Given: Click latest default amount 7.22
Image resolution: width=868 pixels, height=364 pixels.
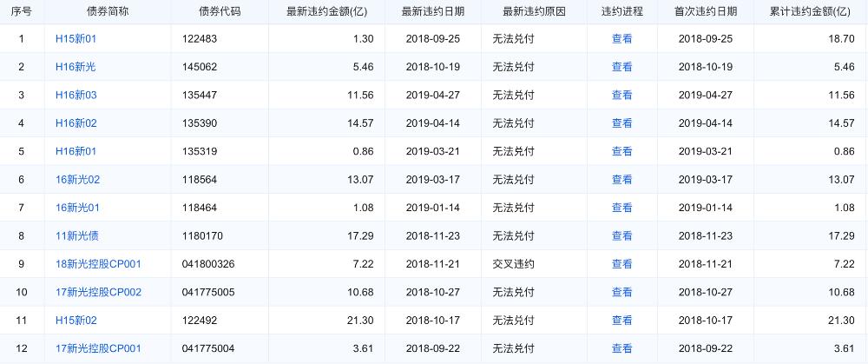Looking at the screenshot, I should tap(363, 264).
